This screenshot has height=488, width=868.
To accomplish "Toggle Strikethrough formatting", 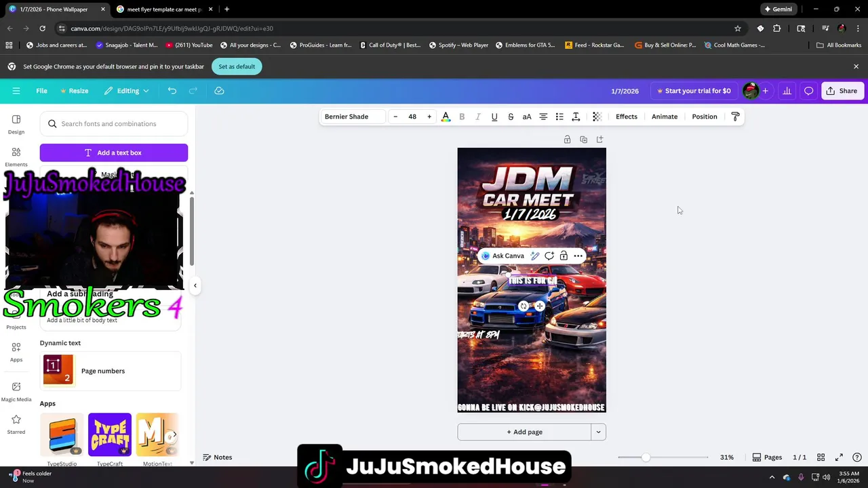I will 511,117.
